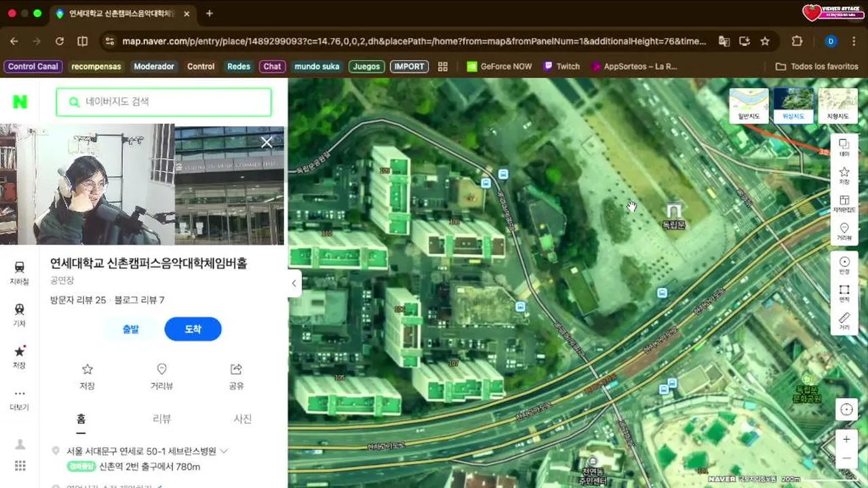
Task: Open the Redes bookmark
Action: (239, 66)
